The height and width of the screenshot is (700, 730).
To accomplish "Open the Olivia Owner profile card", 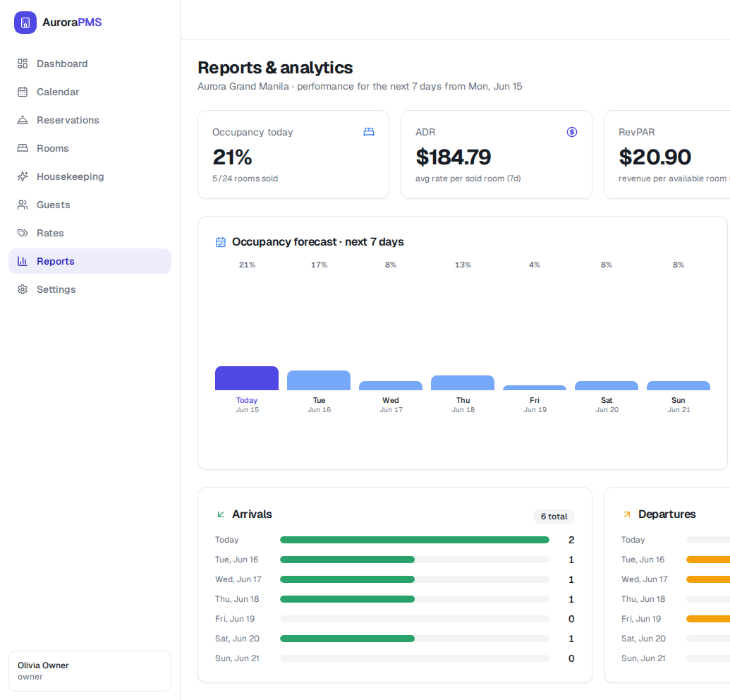I will pyautogui.click(x=90, y=670).
